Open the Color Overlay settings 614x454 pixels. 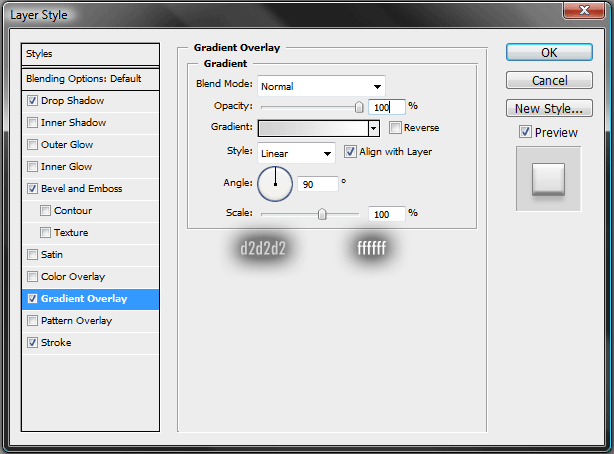pyautogui.click(x=73, y=277)
